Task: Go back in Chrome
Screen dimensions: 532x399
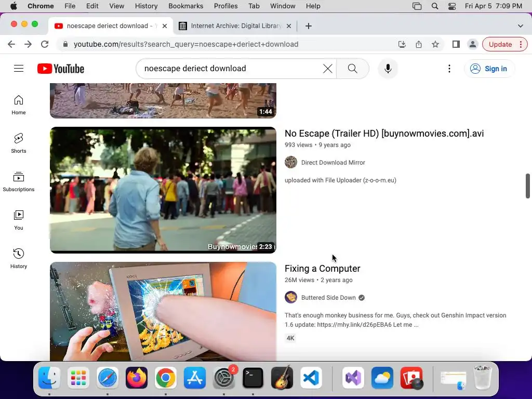Action: 11,44
